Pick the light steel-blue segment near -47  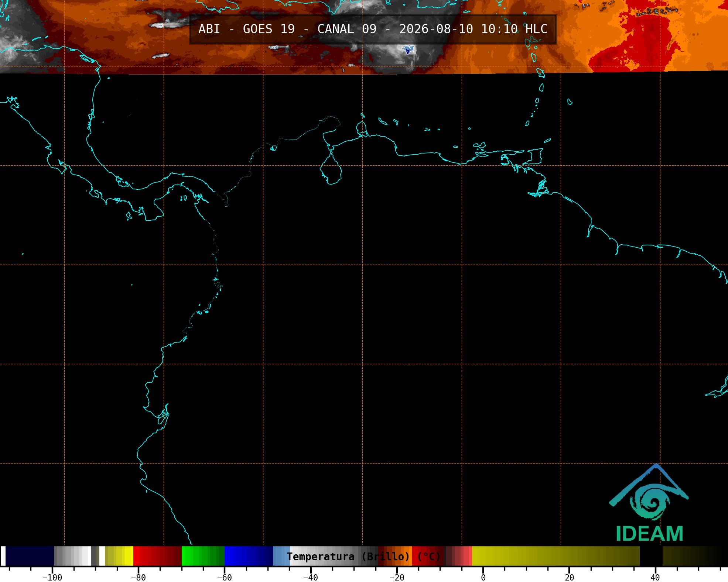point(281,556)
